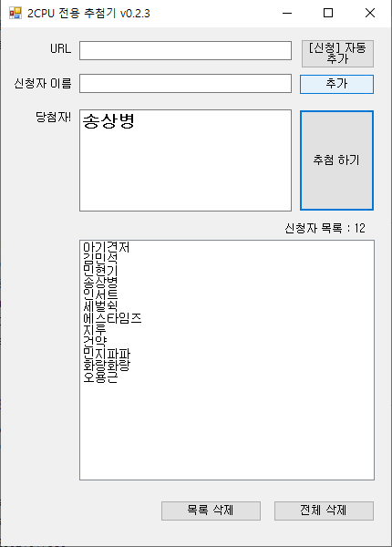The width and height of the screenshot is (392, 547).
Task: Minimize the 2CPU 전용 추첨기 window
Action: pos(287,14)
